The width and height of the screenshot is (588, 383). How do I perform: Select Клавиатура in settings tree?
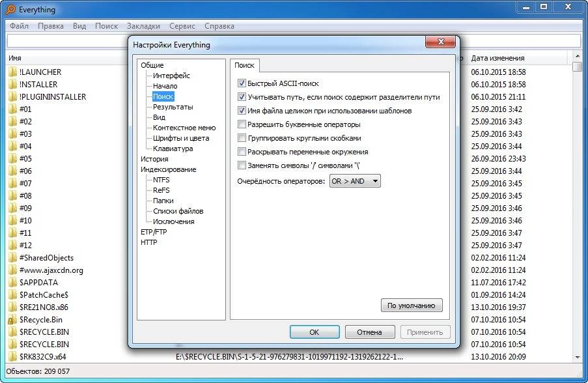pos(173,149)
